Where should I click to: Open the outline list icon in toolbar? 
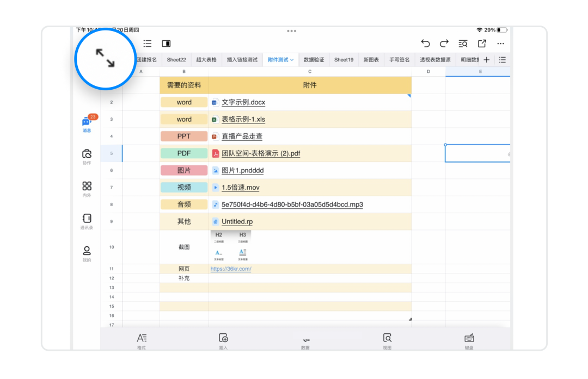coord(148,44)
